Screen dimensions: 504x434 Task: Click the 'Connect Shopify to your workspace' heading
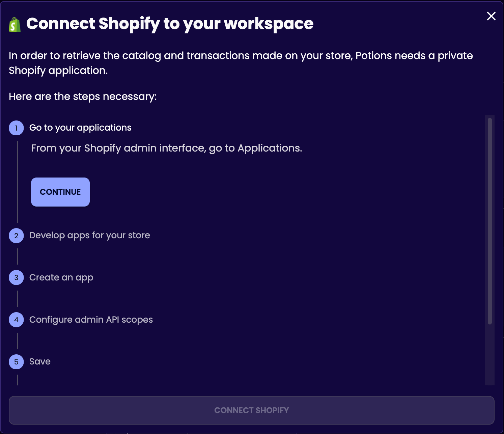[x=170, y=24]
